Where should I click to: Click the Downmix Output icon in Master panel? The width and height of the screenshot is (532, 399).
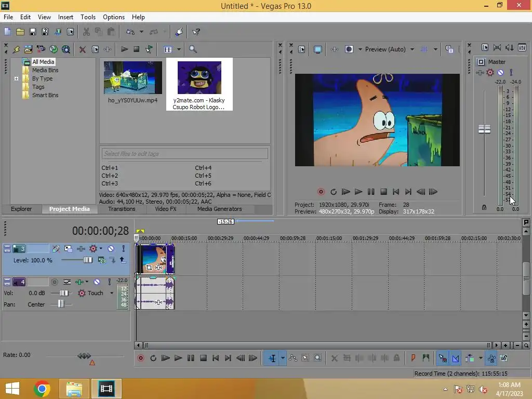497,47
